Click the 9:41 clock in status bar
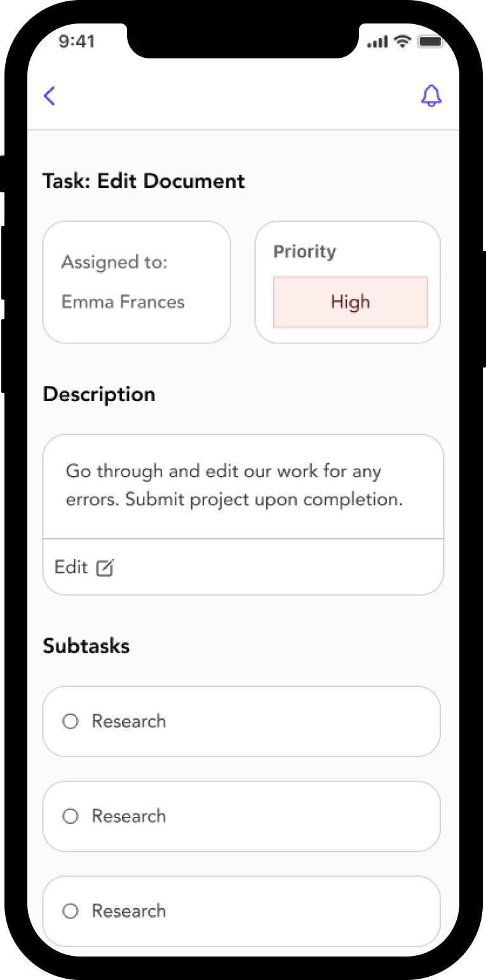The height and width of the screenshot is (980, 486). click(76, 41)
